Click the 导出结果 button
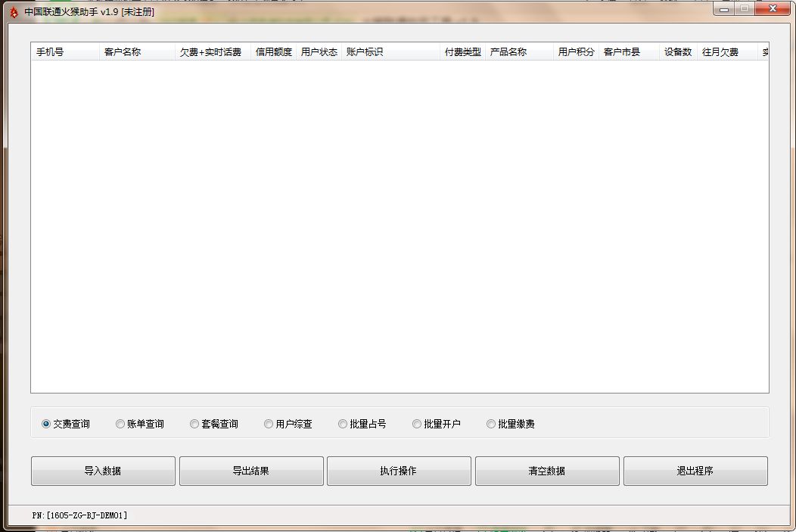Image resolution: width=796 pixels, height=532 pixels. (251, 471)
